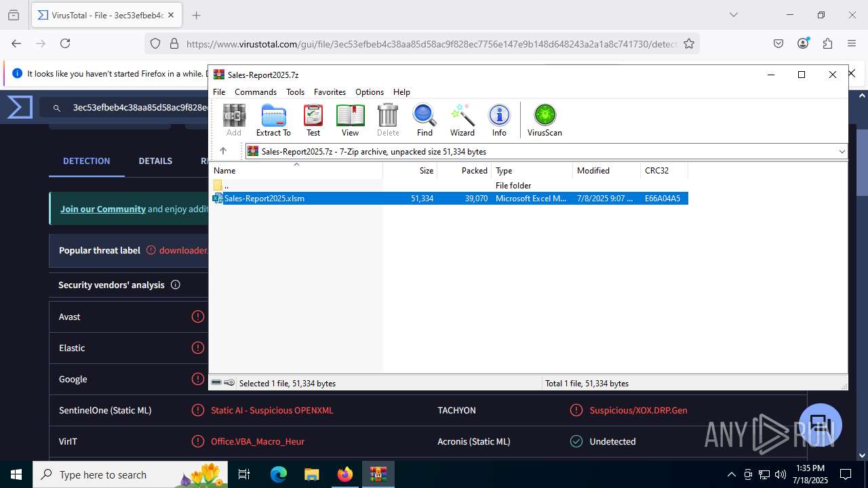The width and height of the screenshot is (868, 488).
Task: Open Firefox list all tabs dropdown
Action: (733, 15)
